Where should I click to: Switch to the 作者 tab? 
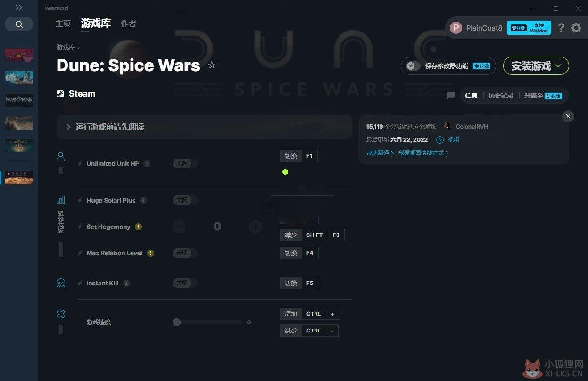(x=129, y=24)
